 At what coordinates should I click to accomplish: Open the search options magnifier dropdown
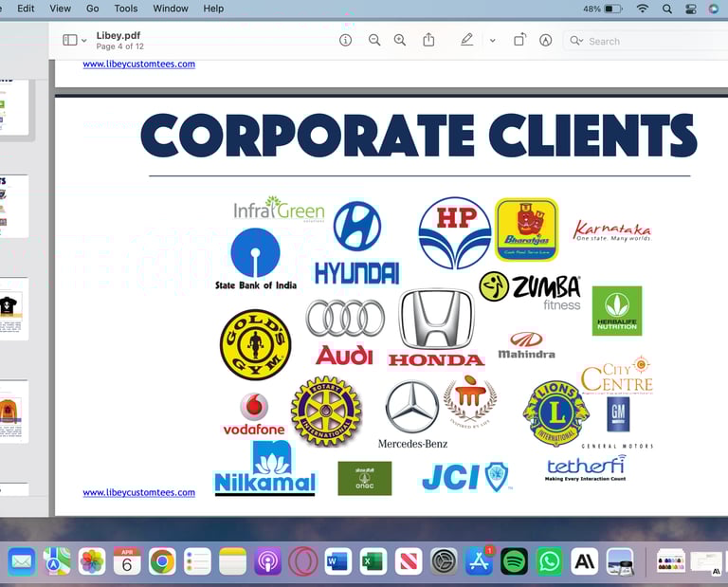[x=576, y=41]
